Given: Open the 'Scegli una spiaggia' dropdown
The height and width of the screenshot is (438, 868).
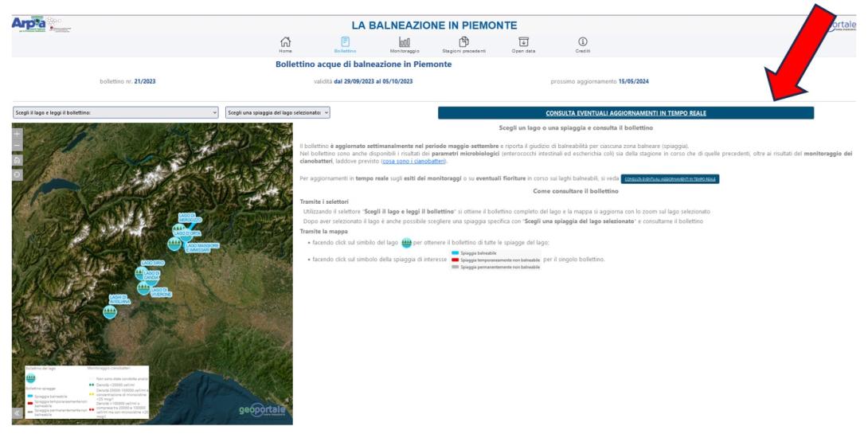Looking at the screenshot, I should pyautogui.click(x=278, y=112).
